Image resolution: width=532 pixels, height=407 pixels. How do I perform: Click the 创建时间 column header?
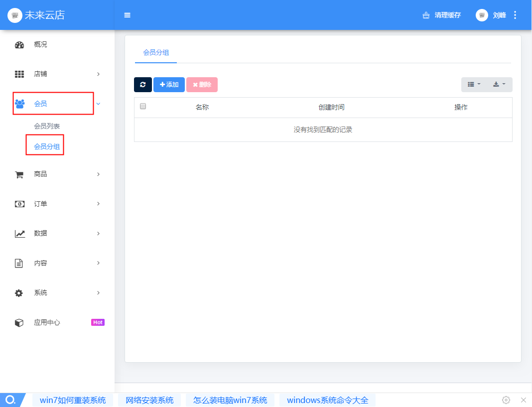(331, 107)
